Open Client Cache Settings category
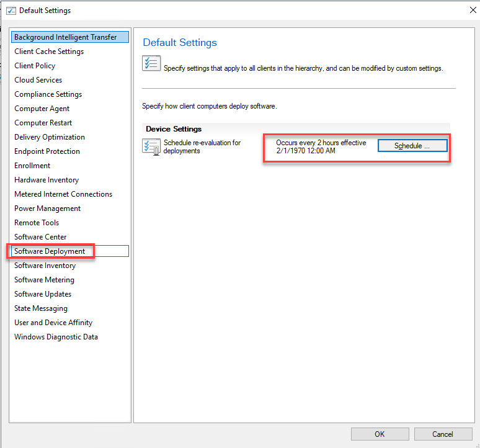 [x=49, y=52]
